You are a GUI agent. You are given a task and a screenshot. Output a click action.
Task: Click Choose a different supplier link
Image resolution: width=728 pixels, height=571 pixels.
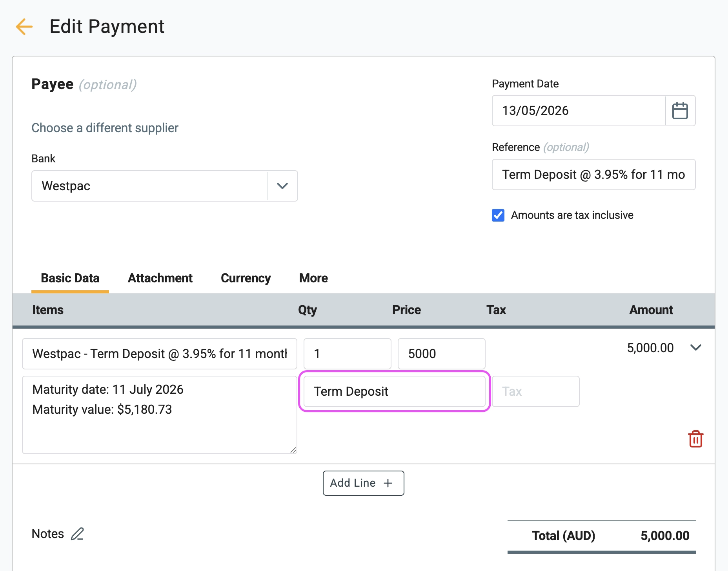click(105, 128)
